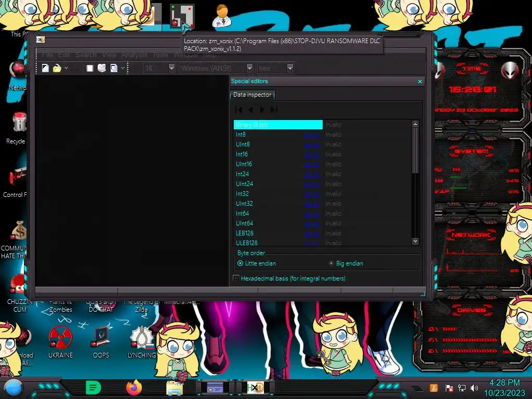
Task: Select the Int16 row
Action: click(322, 154)
